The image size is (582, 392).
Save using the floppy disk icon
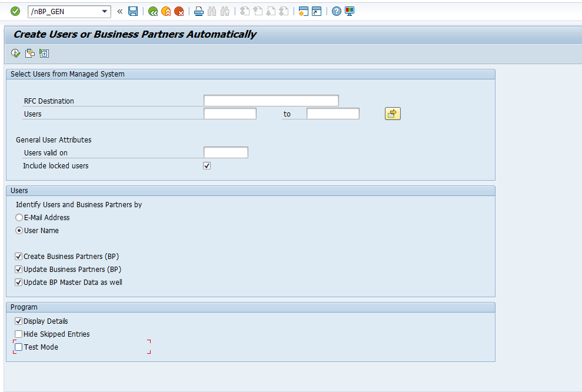tap(133, 12)
